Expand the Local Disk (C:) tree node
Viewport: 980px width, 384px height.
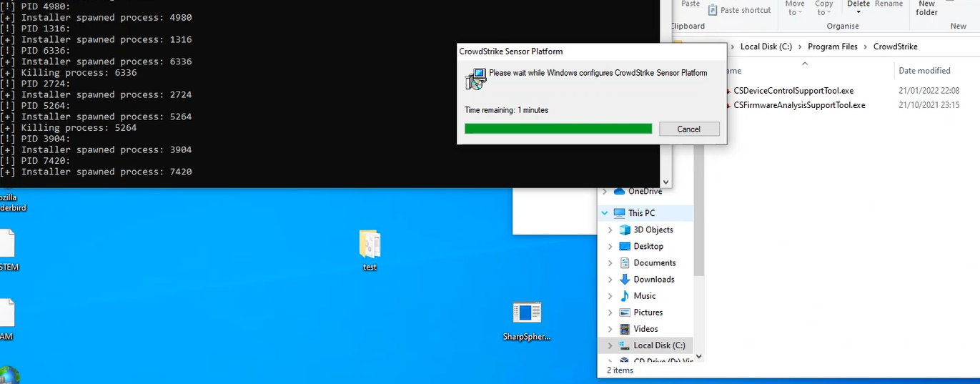tap(610, 345)
